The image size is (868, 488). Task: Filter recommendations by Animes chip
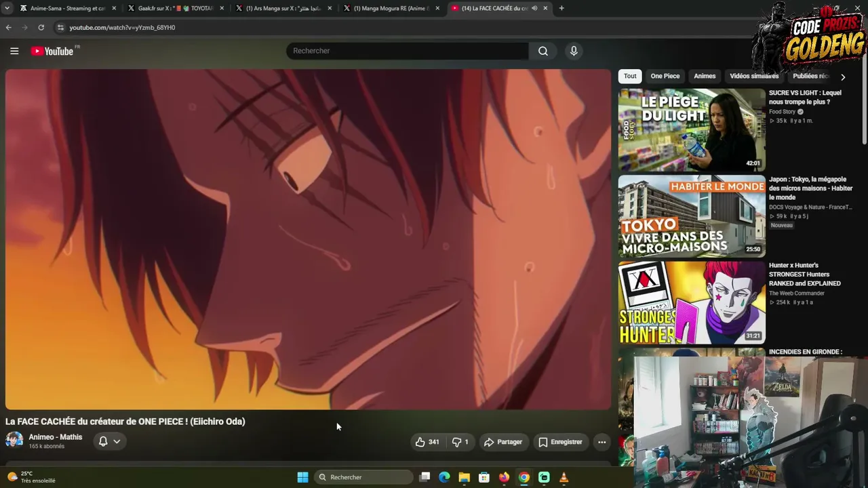coord(705,76)
